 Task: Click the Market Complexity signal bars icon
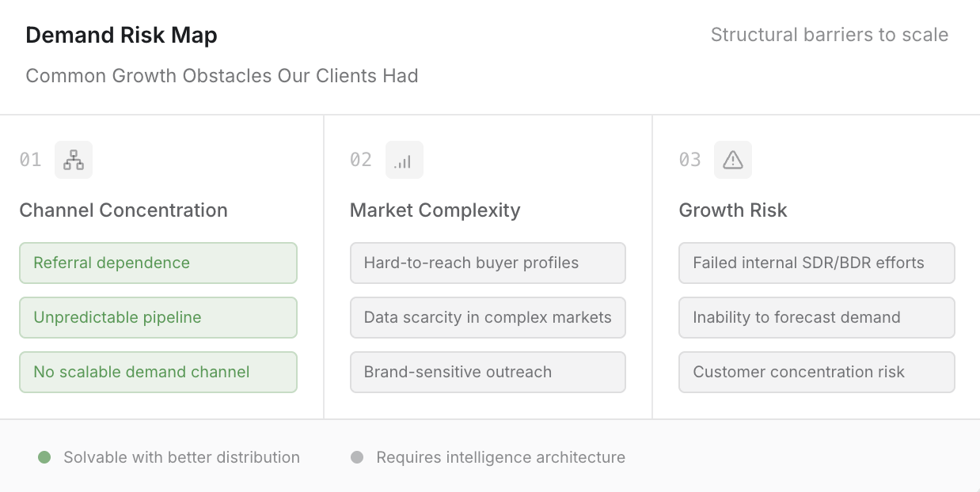[404, 160]
